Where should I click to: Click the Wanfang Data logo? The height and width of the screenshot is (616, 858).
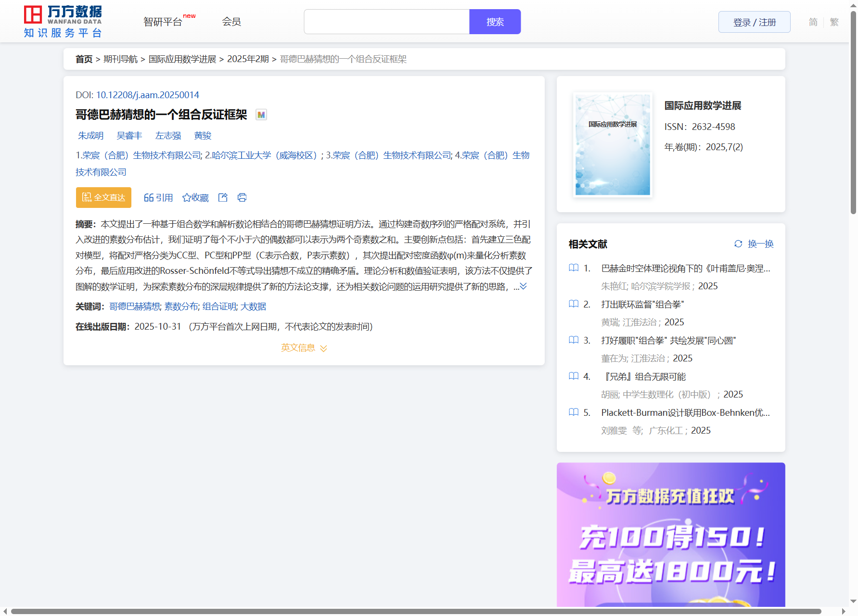click(x=63, y=22)
